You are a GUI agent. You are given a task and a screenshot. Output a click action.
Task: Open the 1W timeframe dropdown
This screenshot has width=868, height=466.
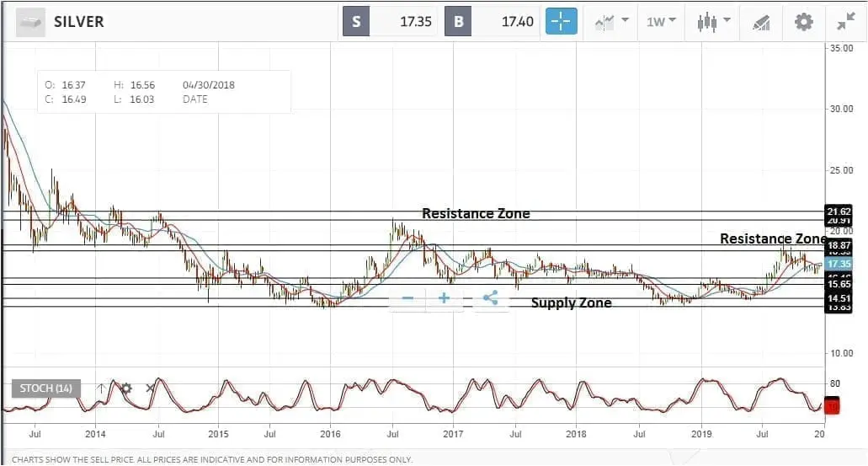662,22
